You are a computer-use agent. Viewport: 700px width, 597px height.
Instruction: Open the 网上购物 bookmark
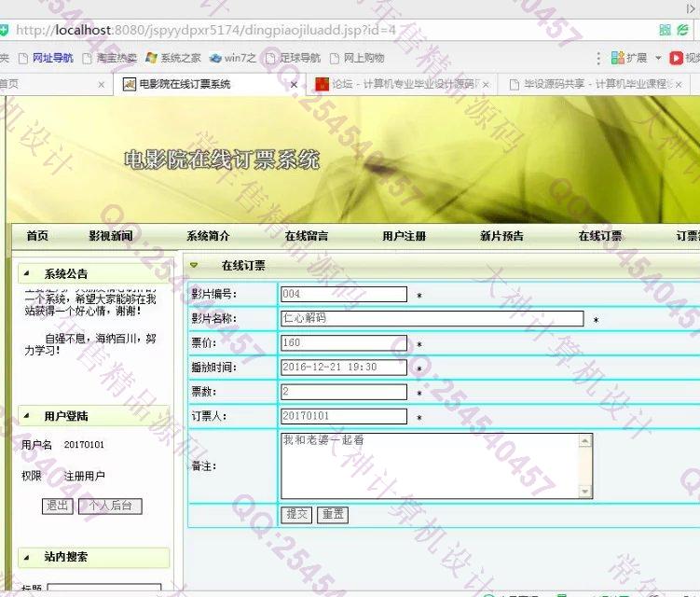pos(357,58)
